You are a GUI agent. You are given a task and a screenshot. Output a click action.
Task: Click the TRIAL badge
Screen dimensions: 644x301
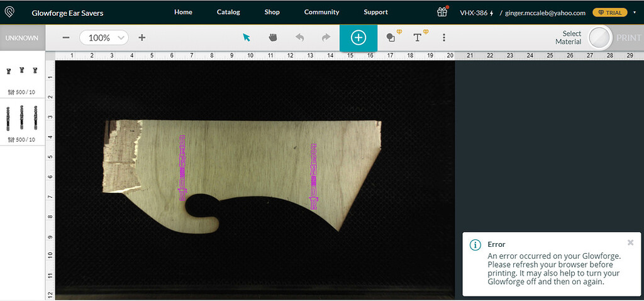(610, 13)
